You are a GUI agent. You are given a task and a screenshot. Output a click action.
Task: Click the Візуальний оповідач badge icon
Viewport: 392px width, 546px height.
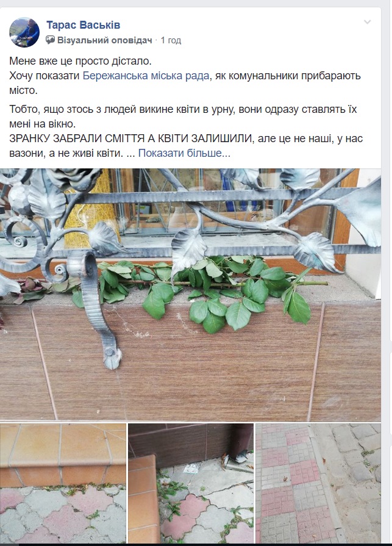pyautogui.click(x=51, y=40)
